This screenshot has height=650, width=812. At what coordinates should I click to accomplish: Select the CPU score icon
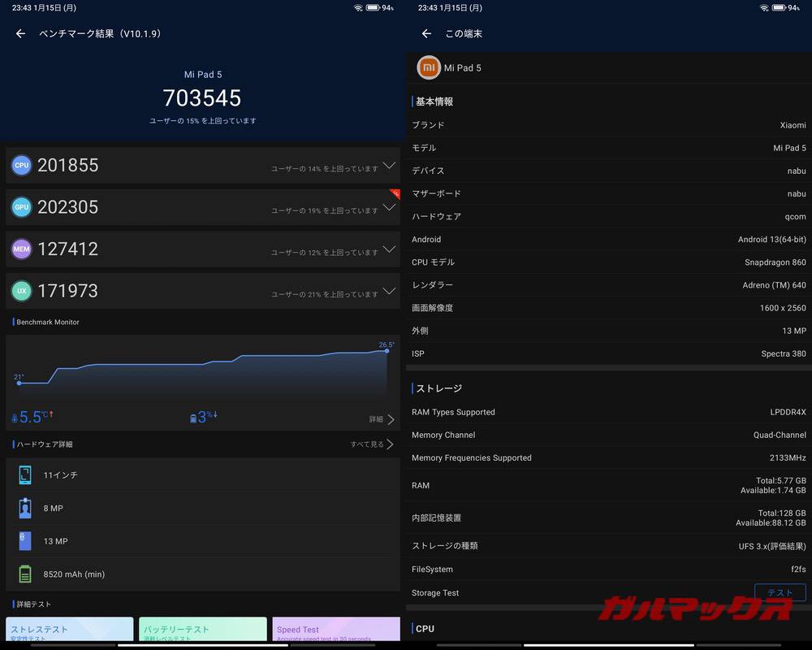pyautogui.click(x=21, y=165)
